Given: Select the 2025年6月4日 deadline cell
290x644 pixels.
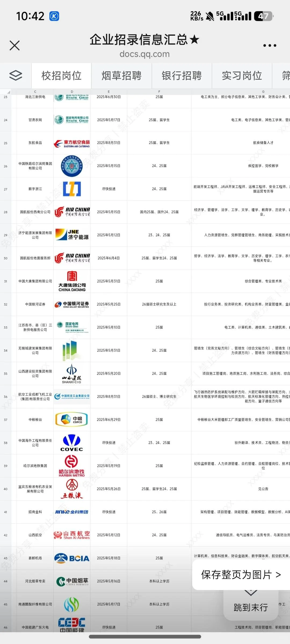Looking at the screenshot, I should 109,258.
